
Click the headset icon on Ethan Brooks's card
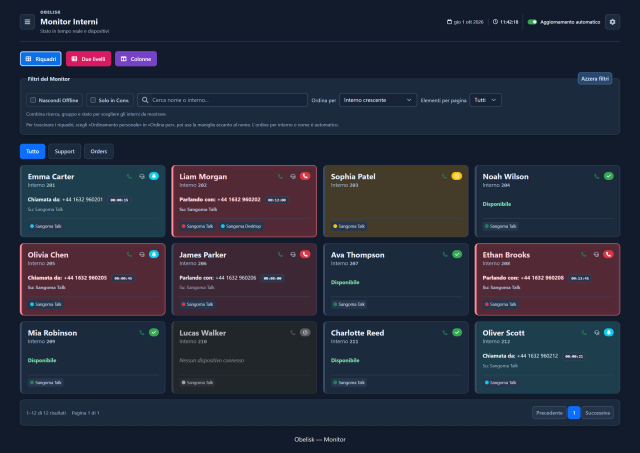click(596, 254)
